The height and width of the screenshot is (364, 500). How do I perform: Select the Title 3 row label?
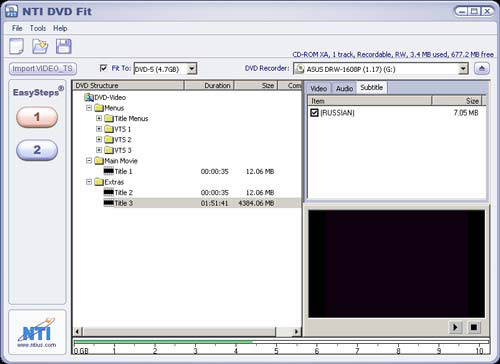(x=123, y=203)
